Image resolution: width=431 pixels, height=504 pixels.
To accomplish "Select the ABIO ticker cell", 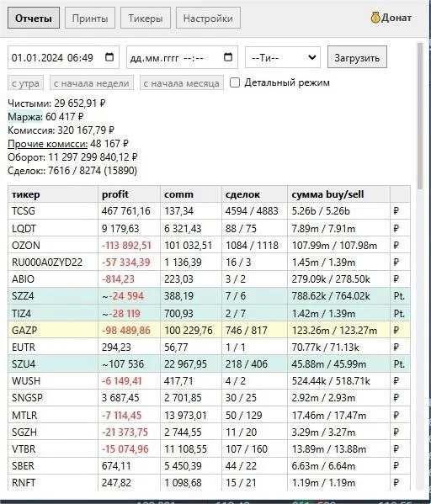I will coord(53,279).
